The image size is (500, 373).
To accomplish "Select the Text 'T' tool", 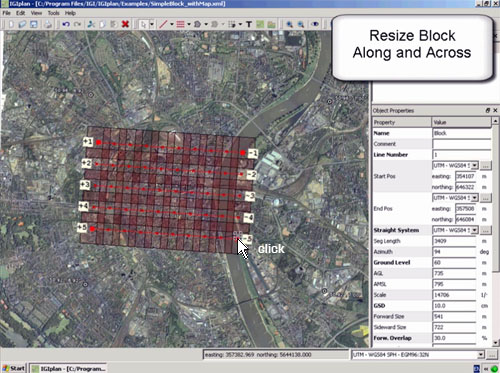I will [249, 24].
